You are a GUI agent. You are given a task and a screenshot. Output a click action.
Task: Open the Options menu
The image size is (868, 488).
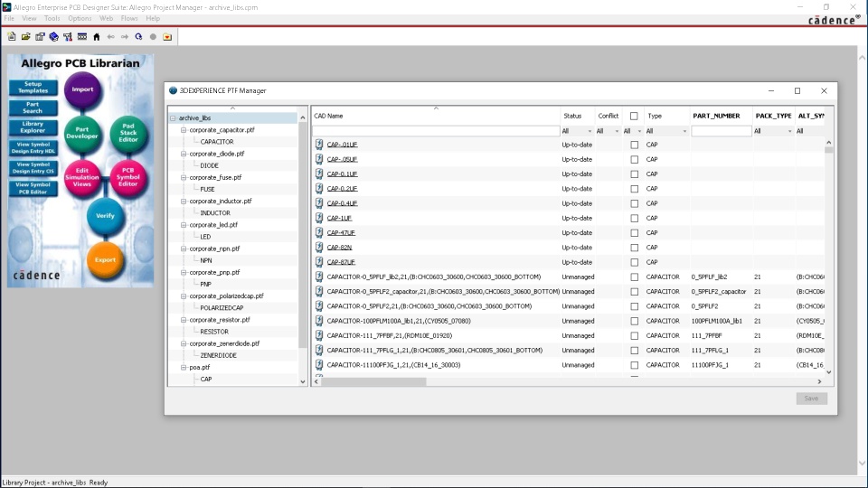point(80,18)
